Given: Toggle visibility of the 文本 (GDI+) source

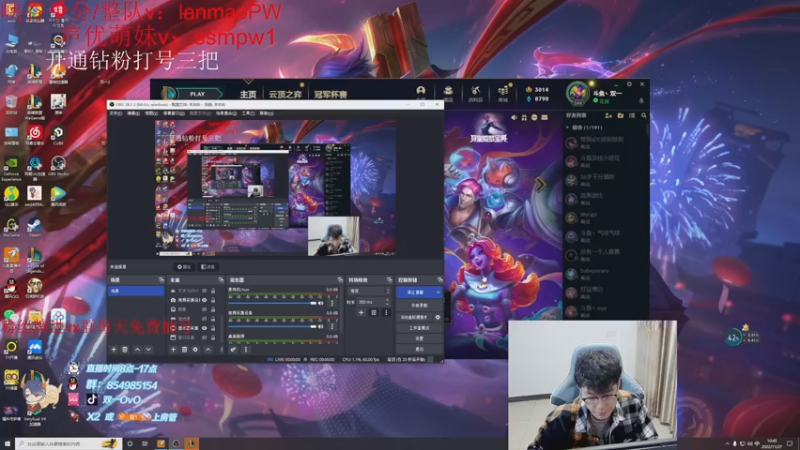Looking at the screenshot, I should coord(205,291).
